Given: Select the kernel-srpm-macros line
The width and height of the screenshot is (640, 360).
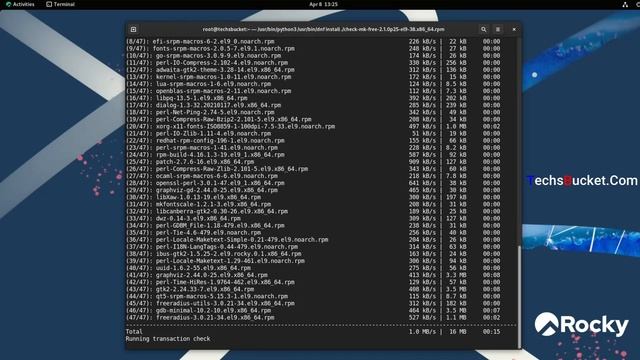Looking at the screenshot, I should point(313,77).
